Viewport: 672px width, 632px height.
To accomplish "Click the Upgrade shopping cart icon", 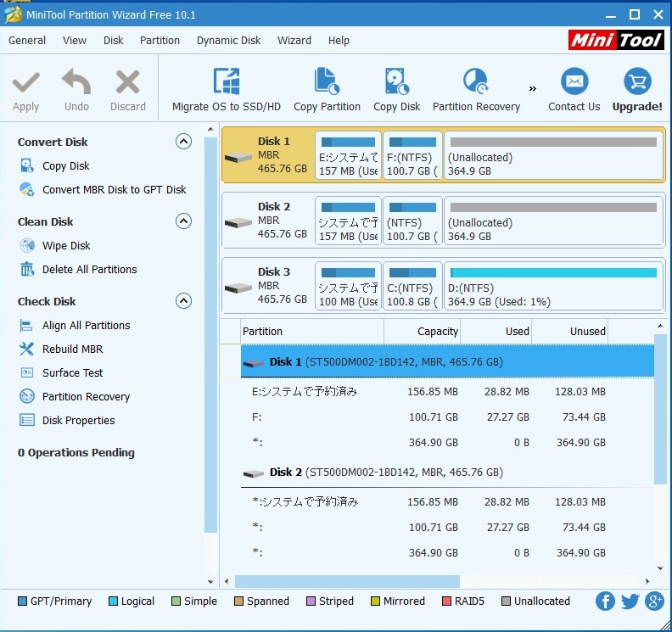I will pyautogui.click(x=637, y=81).
